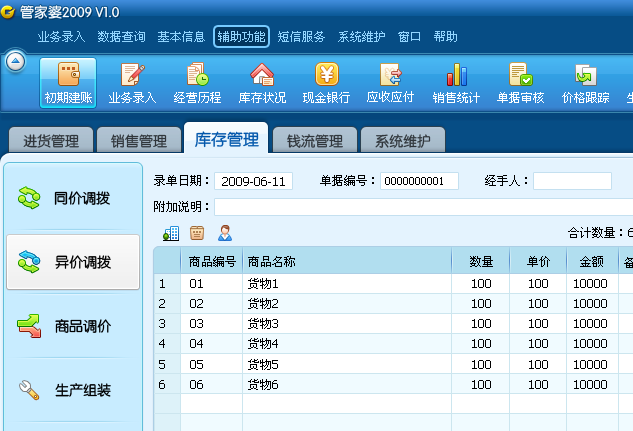Open the 销售统计 bar chart icon

coord(456,83)
